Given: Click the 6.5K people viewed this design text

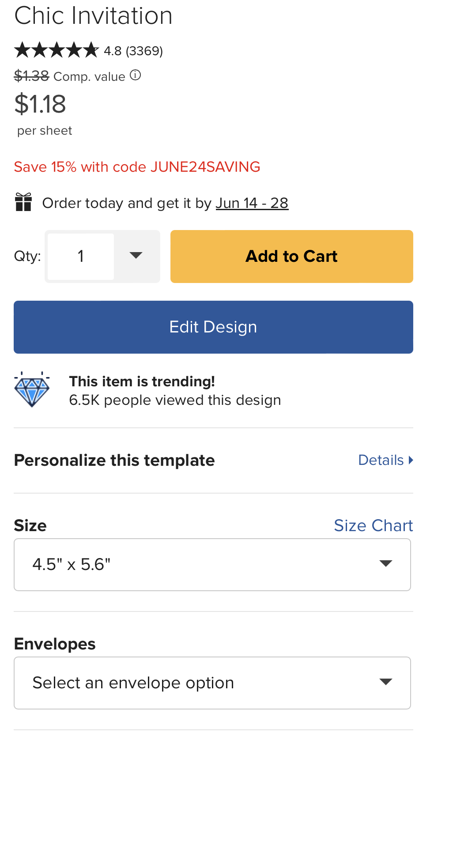Looking at the screenshot, I should pos(175,400).
